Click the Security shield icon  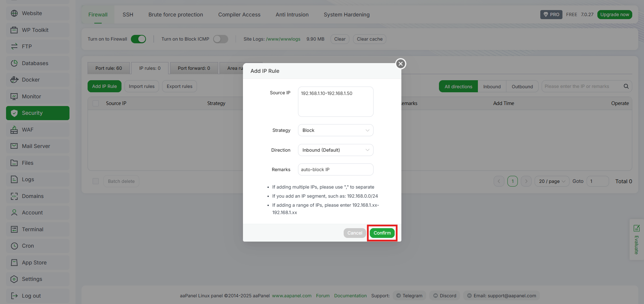(14, 113)
